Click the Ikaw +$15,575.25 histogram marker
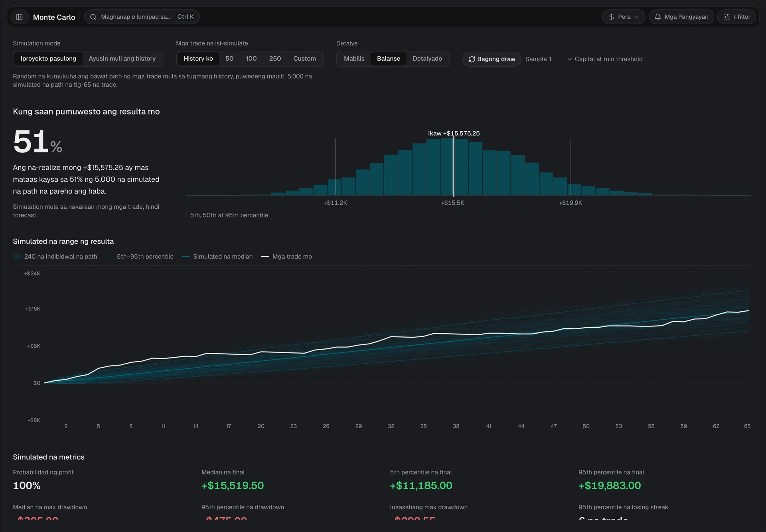This screenshot has width=766, height=532. click(x=454, y=133)
